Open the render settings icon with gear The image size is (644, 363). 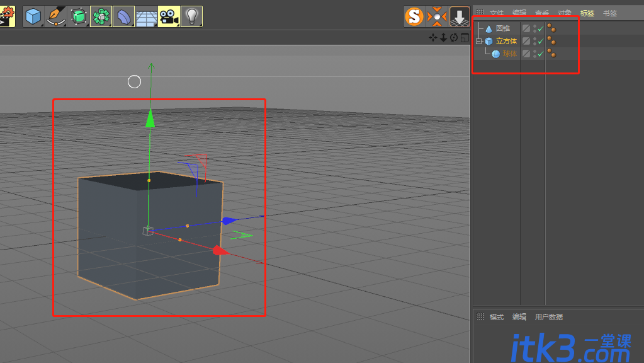[x=7, y=16]
